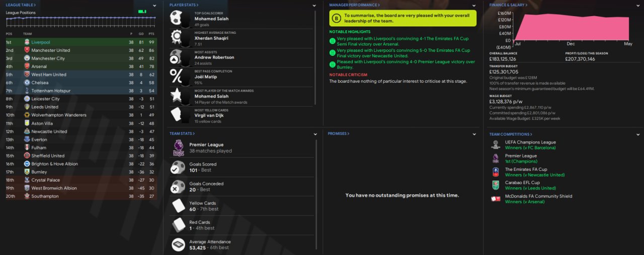Select Brighton & Hove Albion table row

click(81, 164)
